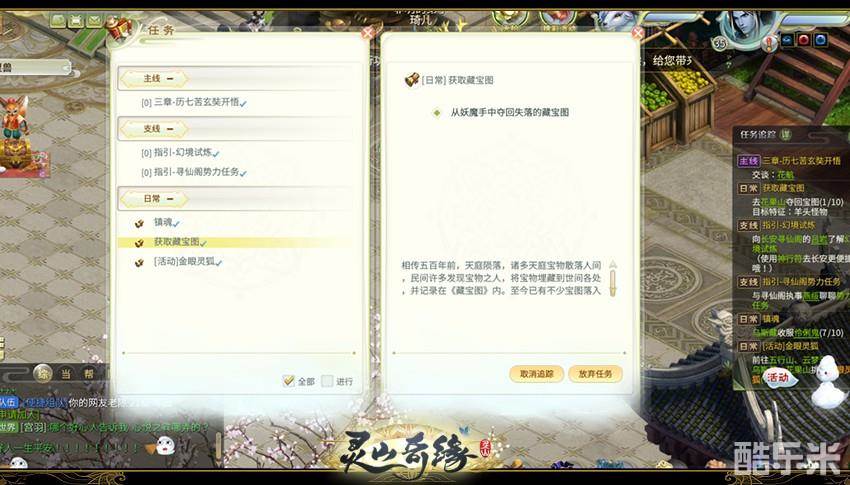Select the 镇魂 daily quest entry
850x485 pixels.
tap(162, 222)
